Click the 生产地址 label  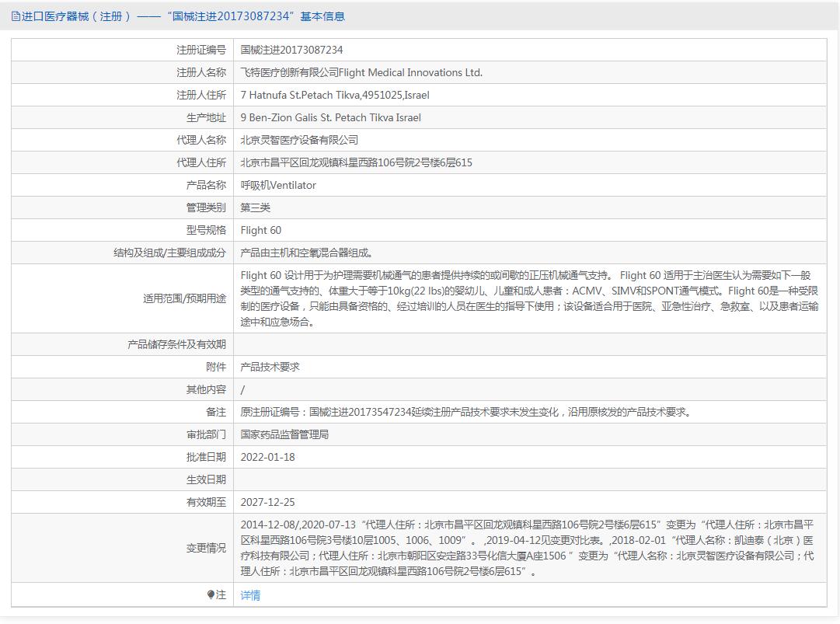click(206, 117)
